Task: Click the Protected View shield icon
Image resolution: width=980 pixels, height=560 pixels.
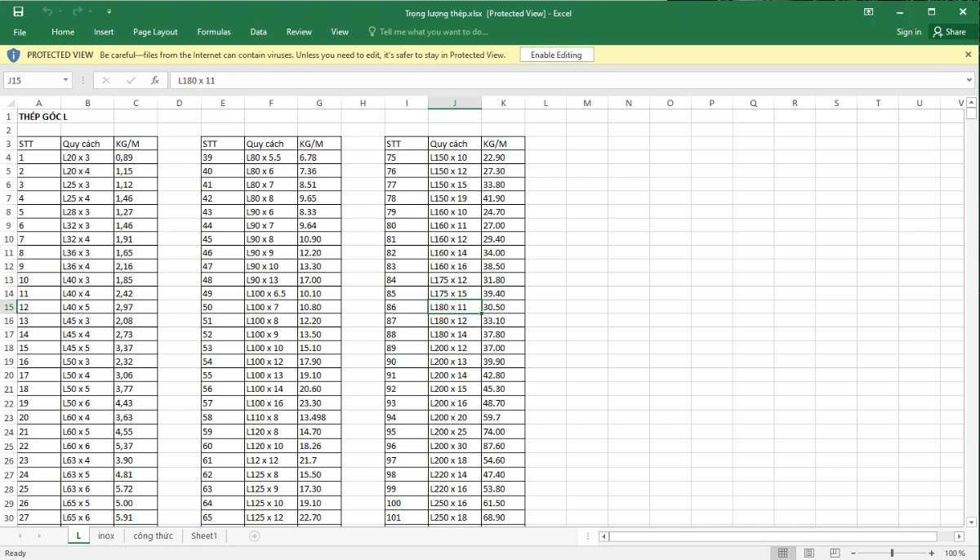Action: tap(13, 55)
